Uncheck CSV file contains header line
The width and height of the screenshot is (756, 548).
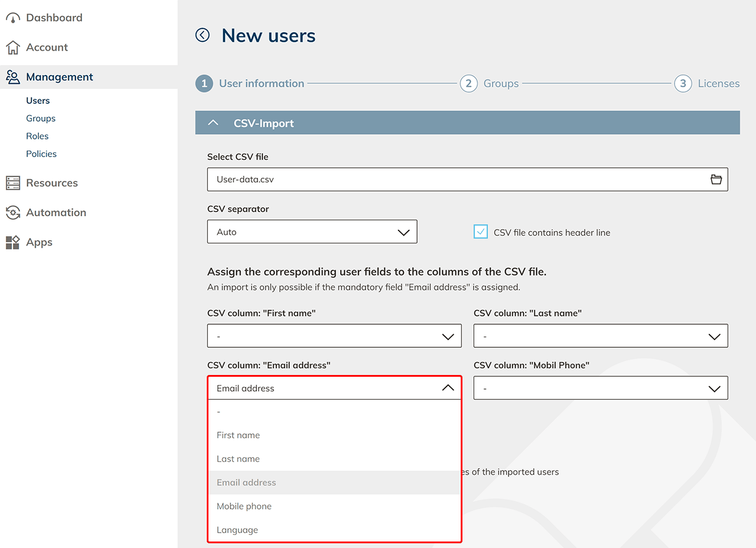click(481, 232)
